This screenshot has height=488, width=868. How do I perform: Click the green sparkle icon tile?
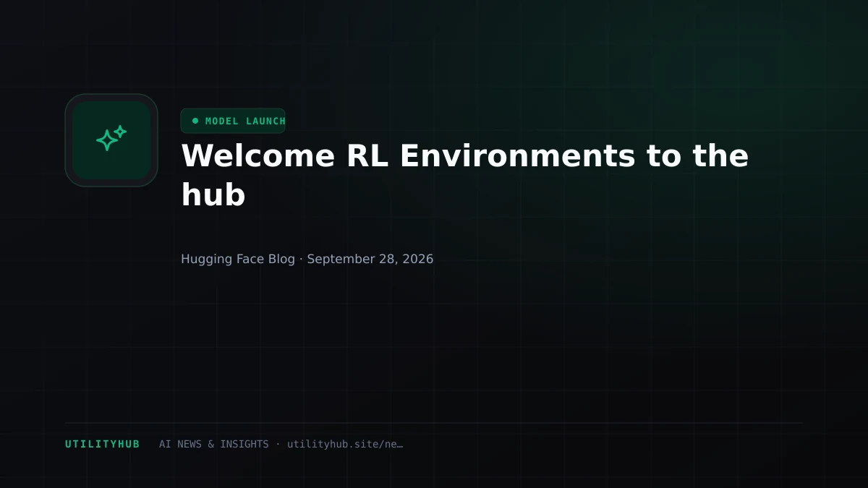pos(111,140)
